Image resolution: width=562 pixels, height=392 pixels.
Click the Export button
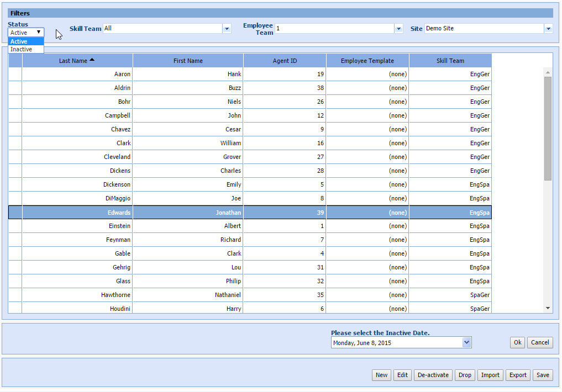coord(518,375)
